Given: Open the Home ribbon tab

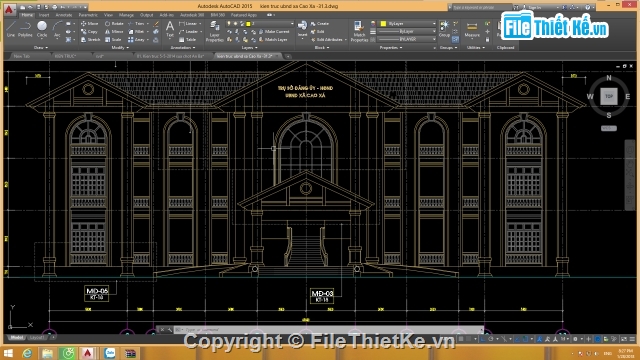Looking at the screenshot, I should coord(27,15).
